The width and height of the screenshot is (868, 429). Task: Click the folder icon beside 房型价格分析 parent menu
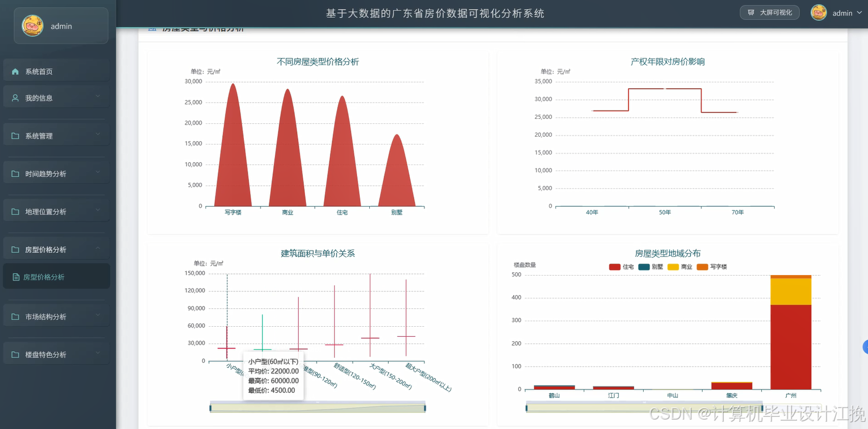coord(16,250)
